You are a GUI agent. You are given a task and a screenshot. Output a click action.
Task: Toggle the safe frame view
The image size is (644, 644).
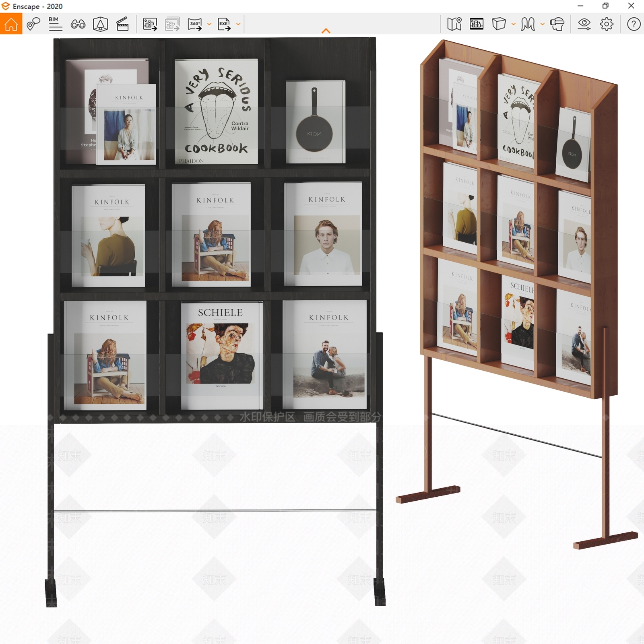point(477,24)
